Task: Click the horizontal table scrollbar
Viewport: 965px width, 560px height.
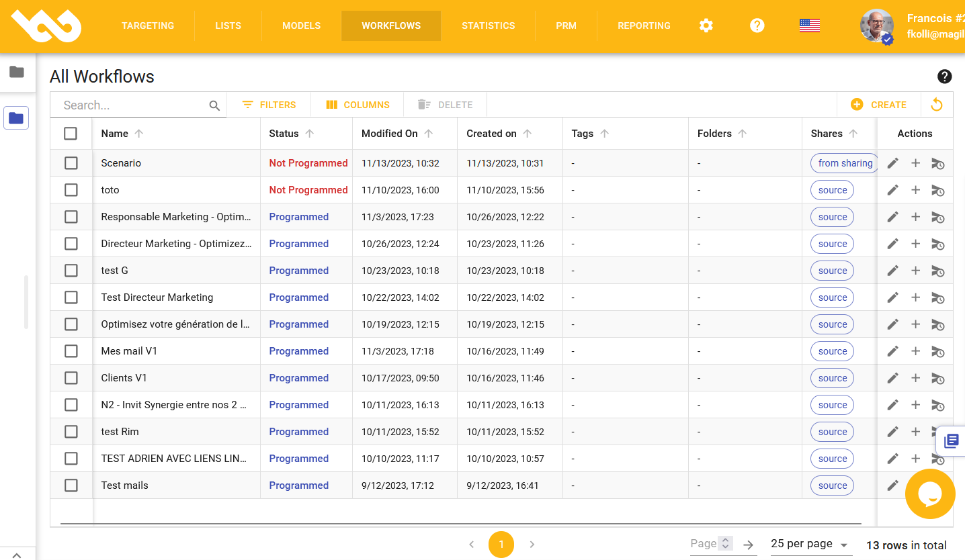Action: (460, 523)
